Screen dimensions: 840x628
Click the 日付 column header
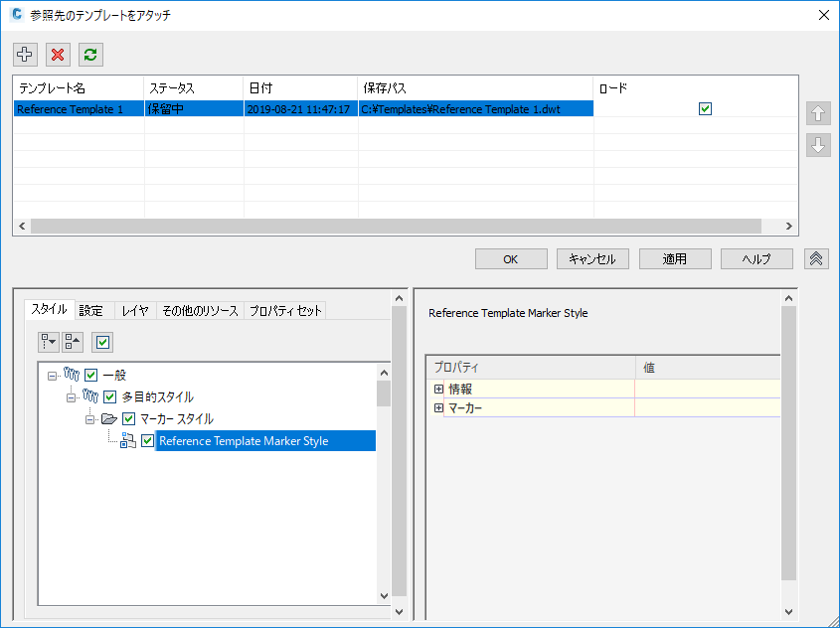[x=301, y=88]
